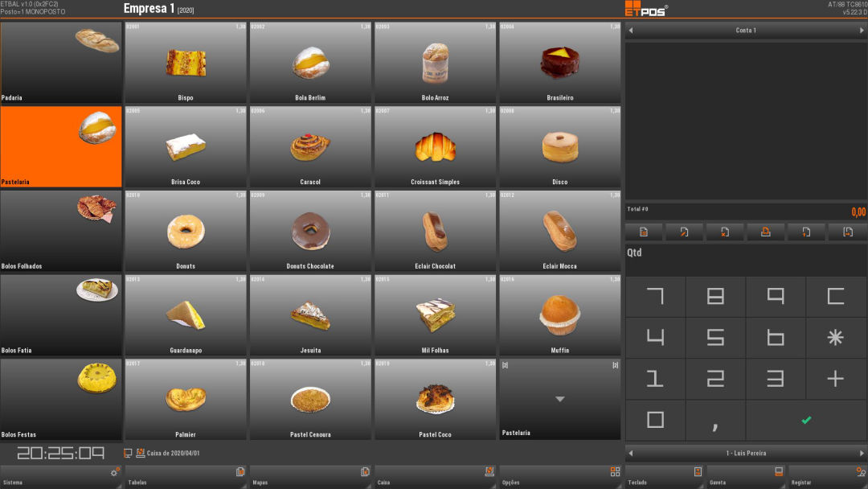Switch to previous employee before Luis Pereira

coord(631,453)
